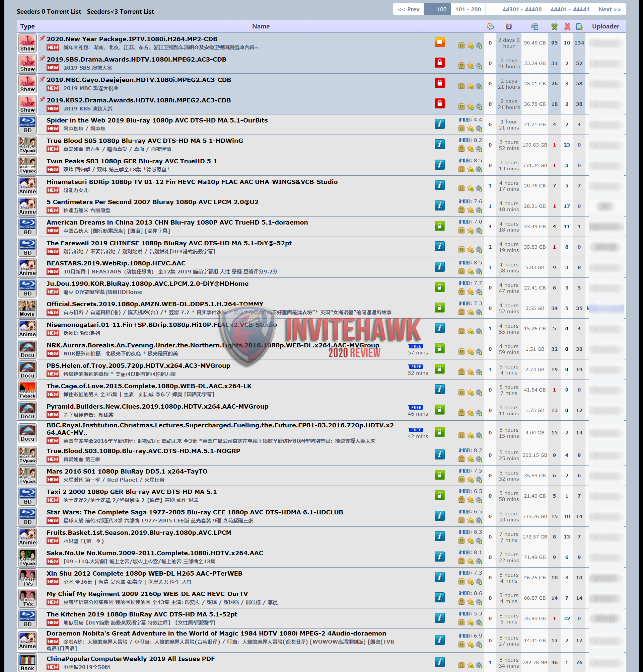Image resolution: width=643 pixels, height=672 pixels.
Task: Open JAP/KOR TVpack icon for Saka.No.Ue row
Action: tap(27, 558)
